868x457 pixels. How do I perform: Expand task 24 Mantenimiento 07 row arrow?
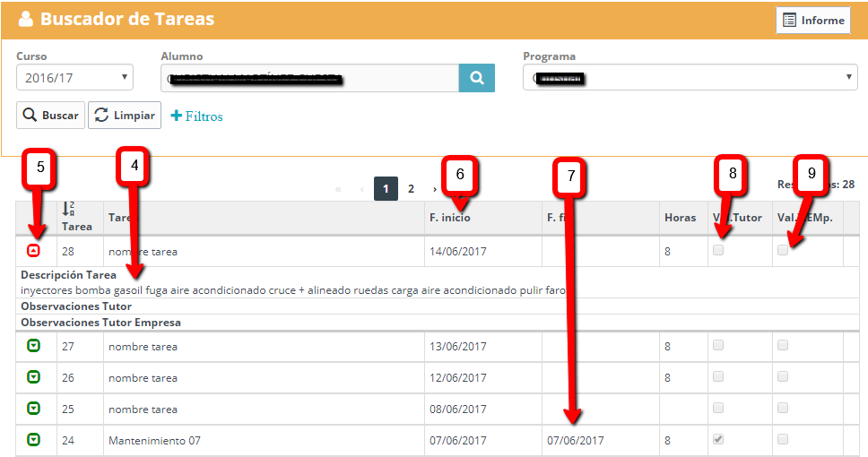[x=33, y=440]
